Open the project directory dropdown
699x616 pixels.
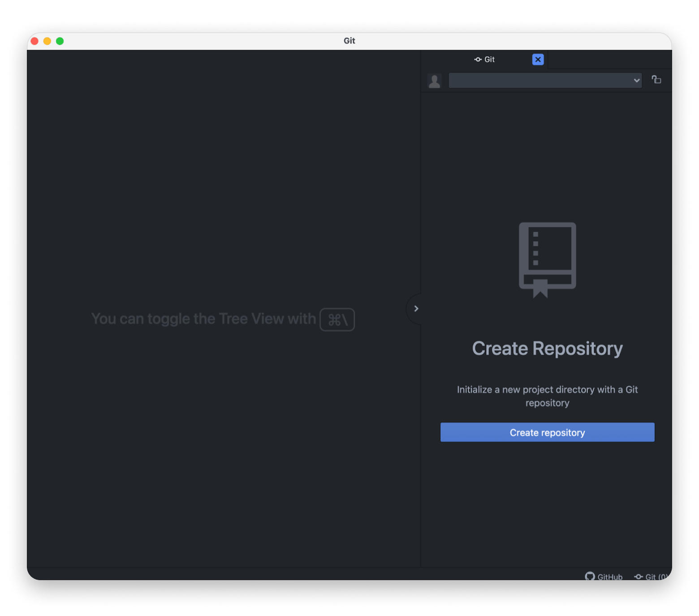545,81
